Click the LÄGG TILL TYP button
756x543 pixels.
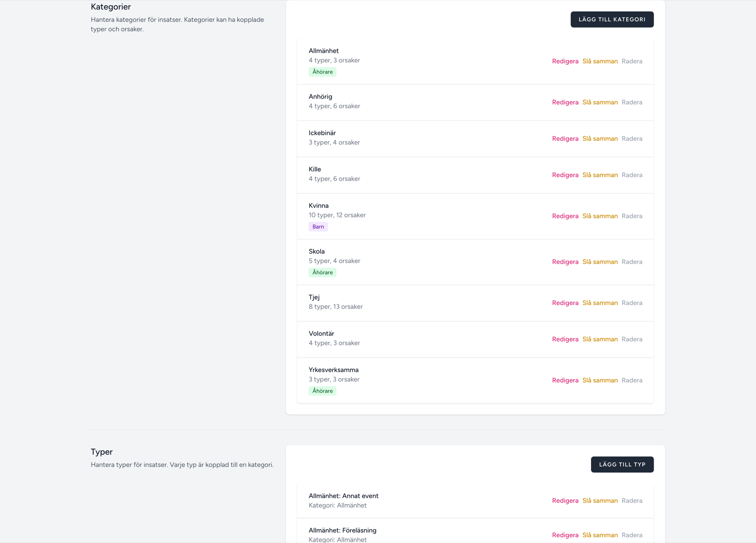point(622,464)
